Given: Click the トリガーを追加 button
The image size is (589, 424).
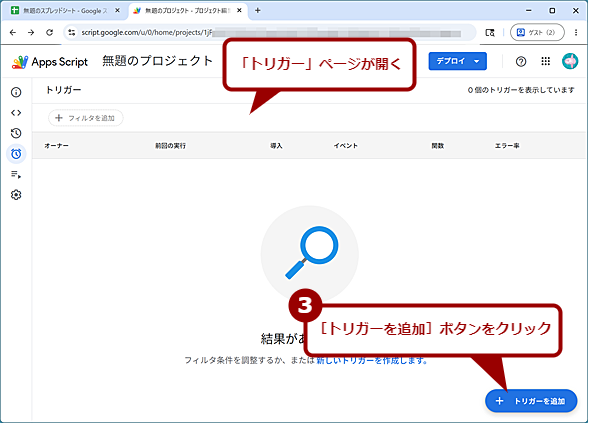Looking at the screenshot, I should tap(531, 401).
